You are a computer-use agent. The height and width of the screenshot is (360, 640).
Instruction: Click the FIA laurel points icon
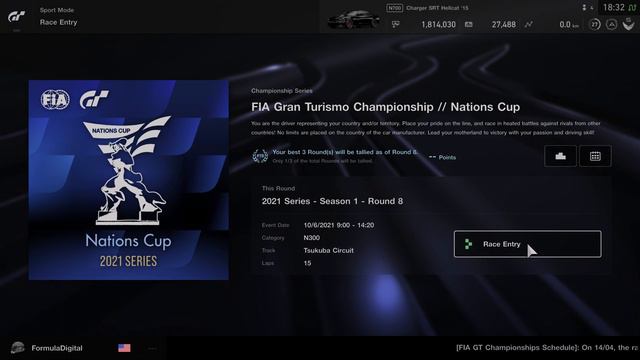click(x=260, y=156)
